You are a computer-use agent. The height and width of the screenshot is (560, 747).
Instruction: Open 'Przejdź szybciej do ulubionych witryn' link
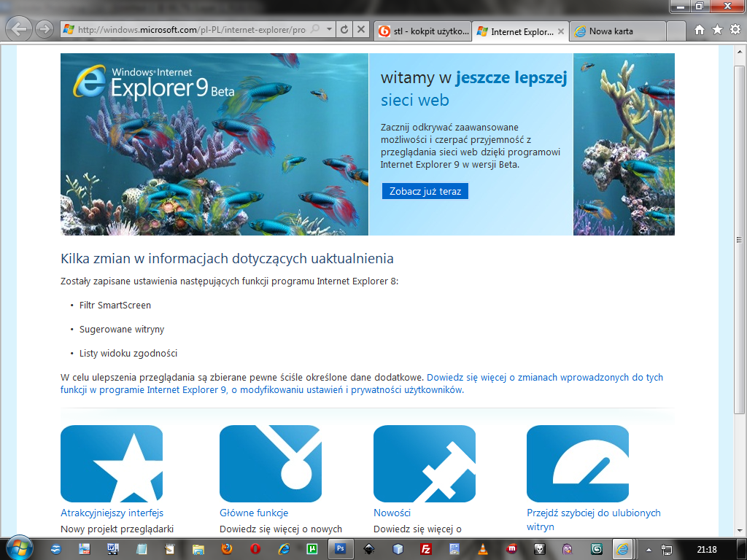pos(594,519)
